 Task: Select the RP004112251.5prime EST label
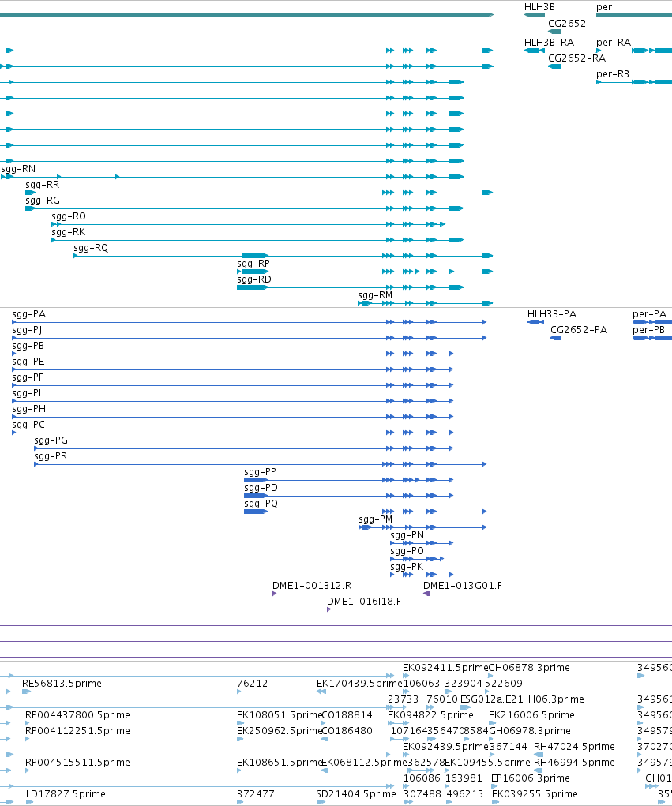[x=77, y=731]
